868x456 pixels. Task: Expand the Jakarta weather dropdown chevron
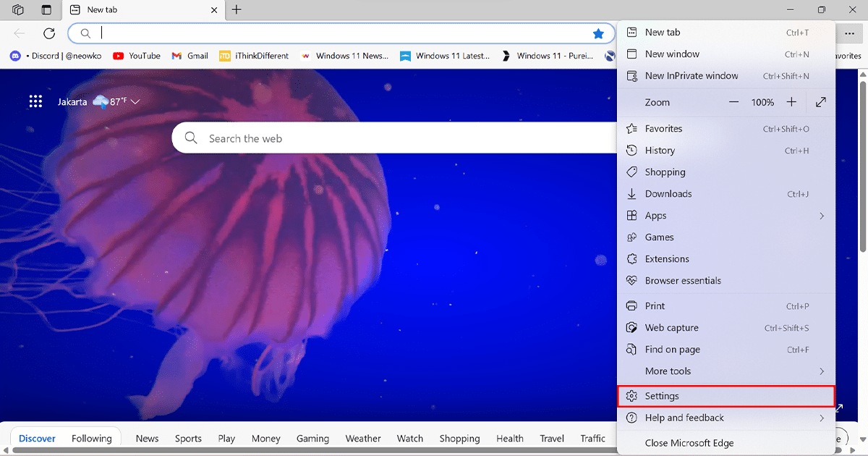click(135, 102)
